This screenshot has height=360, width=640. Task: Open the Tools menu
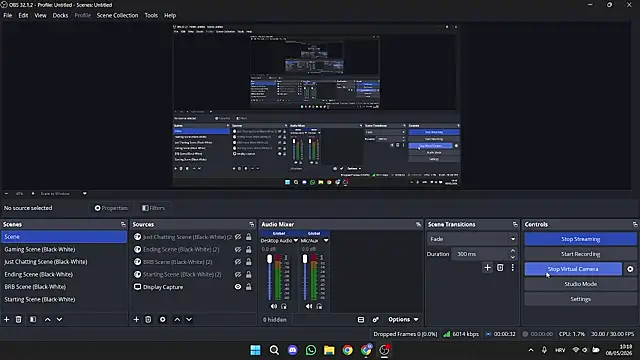[151, 16]
